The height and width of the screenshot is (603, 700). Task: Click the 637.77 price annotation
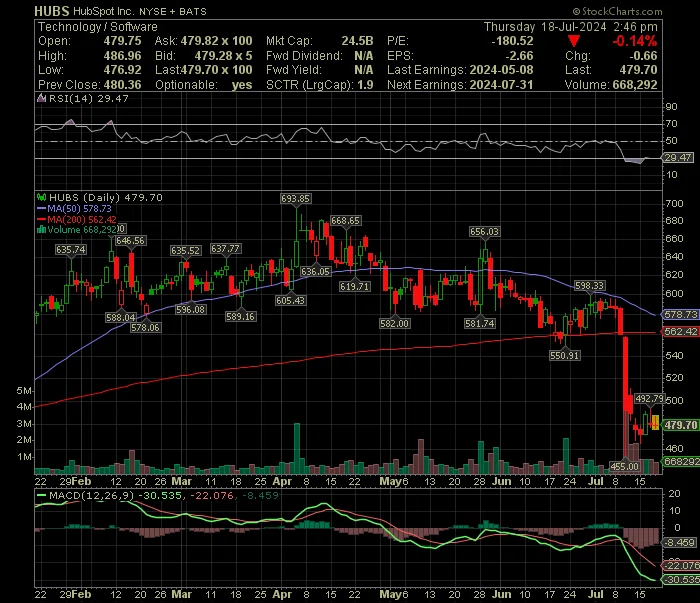point(225,249)
